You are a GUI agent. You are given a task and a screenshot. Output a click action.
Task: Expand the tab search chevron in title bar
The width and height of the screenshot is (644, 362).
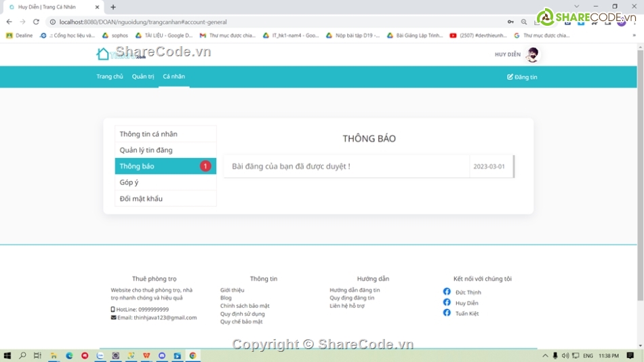coord(577,6)
